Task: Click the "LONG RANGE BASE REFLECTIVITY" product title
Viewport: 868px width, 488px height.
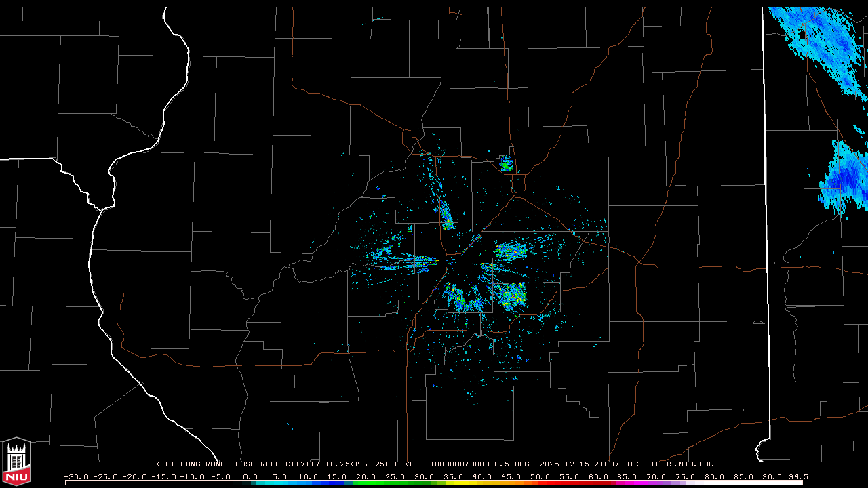Action: [x=250, y=464]
